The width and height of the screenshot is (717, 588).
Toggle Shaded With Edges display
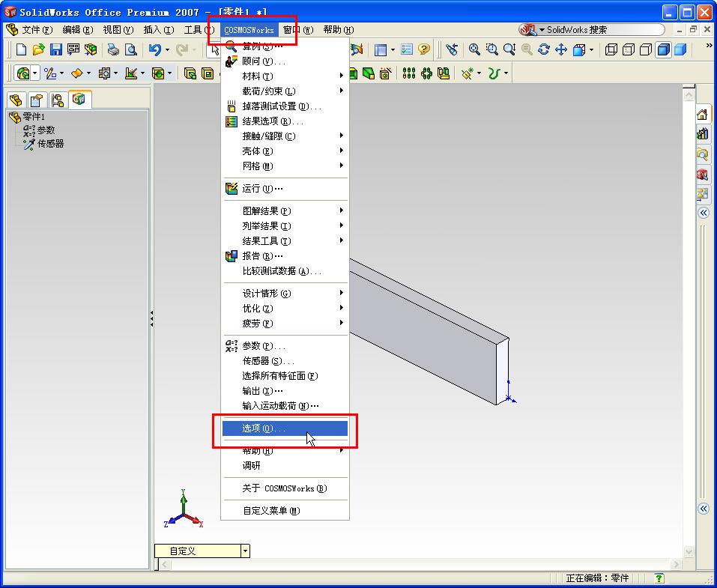click(x=663, y=49)
